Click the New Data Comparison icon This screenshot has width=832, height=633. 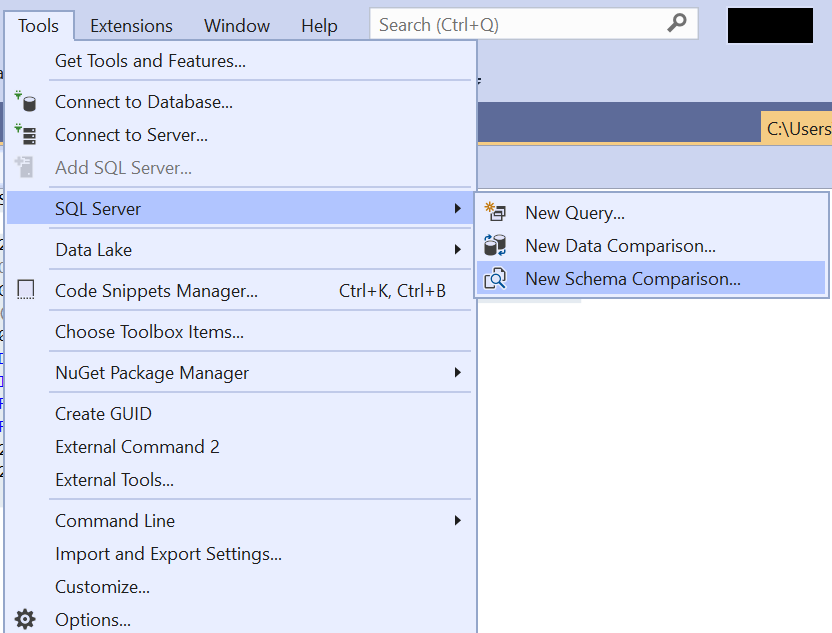pyautogui.click(x=494, y=245)
